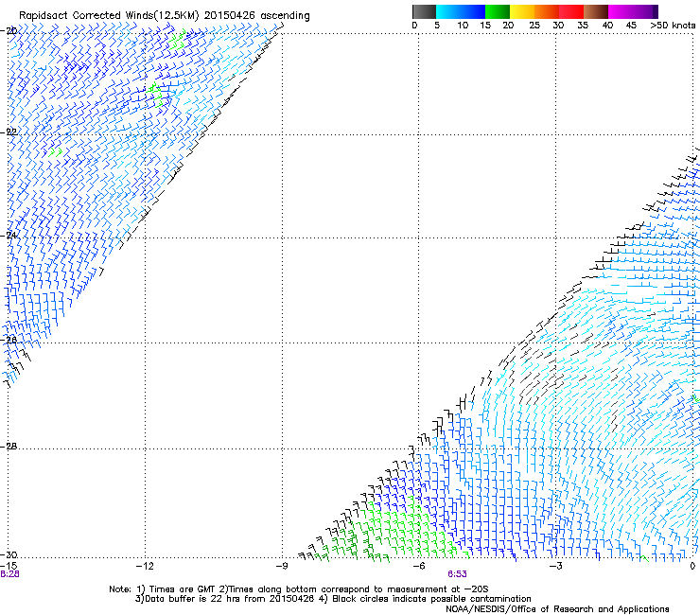
Task: Click the '-15' longitude axis label
Action: 9,566
